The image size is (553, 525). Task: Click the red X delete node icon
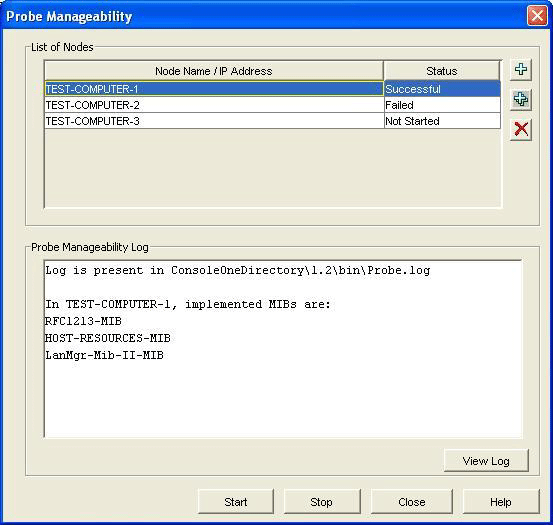pos(521,129)
